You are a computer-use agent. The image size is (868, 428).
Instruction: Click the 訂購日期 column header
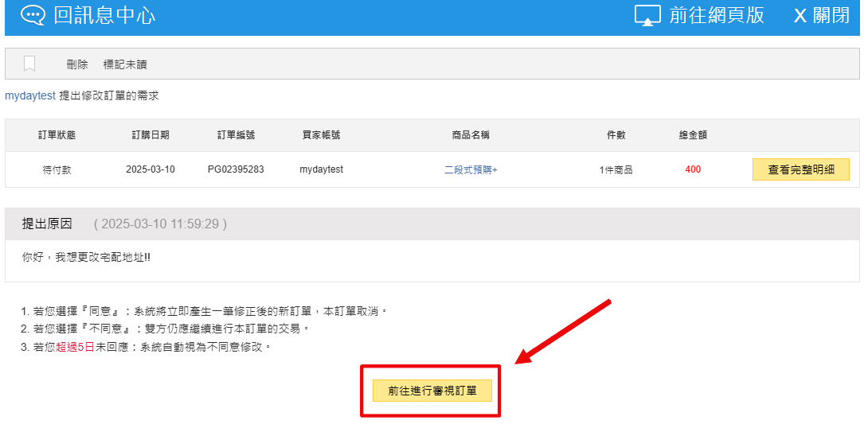[151, 135]
